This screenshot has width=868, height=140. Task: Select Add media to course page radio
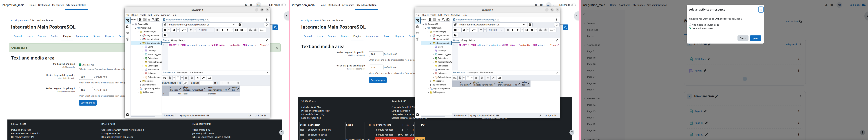(690, 25)
